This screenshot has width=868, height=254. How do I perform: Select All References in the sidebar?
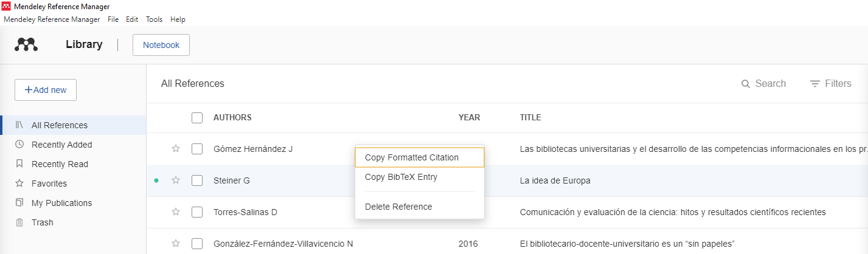click(x=73, y=125)
